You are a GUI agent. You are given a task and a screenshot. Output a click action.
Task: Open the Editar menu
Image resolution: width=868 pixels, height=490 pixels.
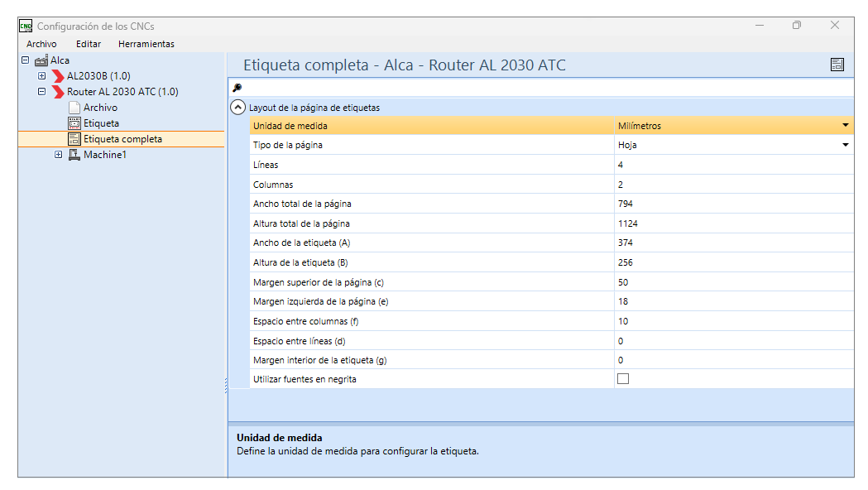pyautogui.click(x=89, y=44)
